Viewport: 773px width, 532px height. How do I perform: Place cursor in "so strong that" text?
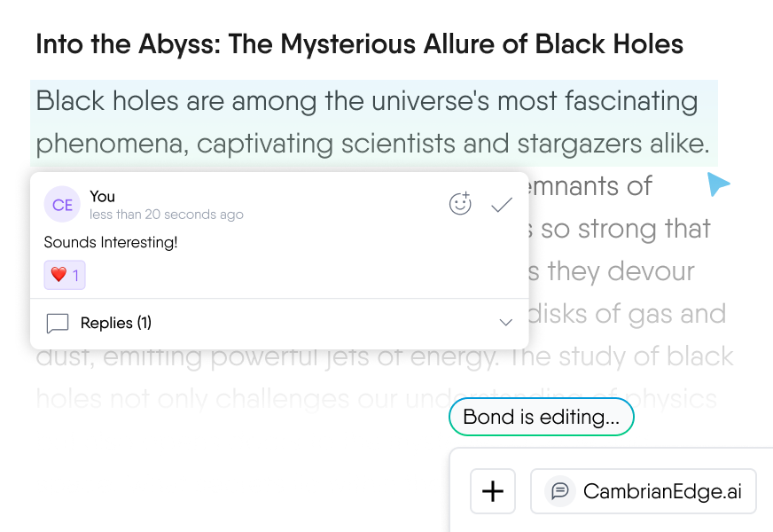click(x=625, y=229)
